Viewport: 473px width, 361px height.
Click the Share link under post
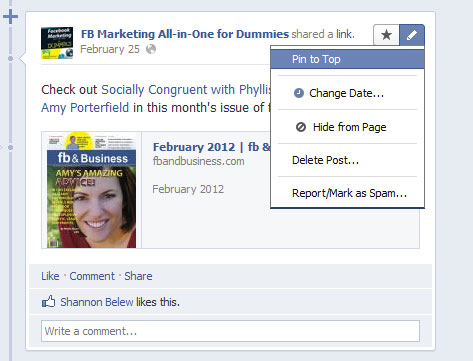click(138, 276)
